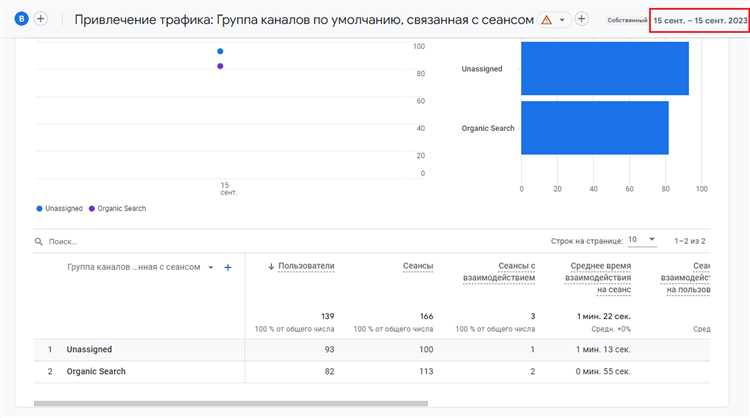
Task: Add secondary dimension with blue plus icon
Action: (x=228, y=267)
